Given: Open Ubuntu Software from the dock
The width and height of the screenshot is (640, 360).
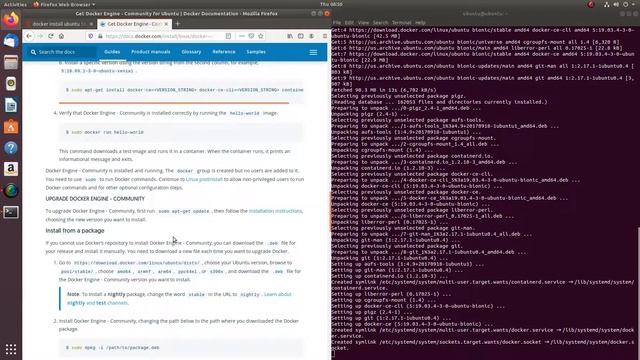Looking at the screenshot, I should (11, 127).
